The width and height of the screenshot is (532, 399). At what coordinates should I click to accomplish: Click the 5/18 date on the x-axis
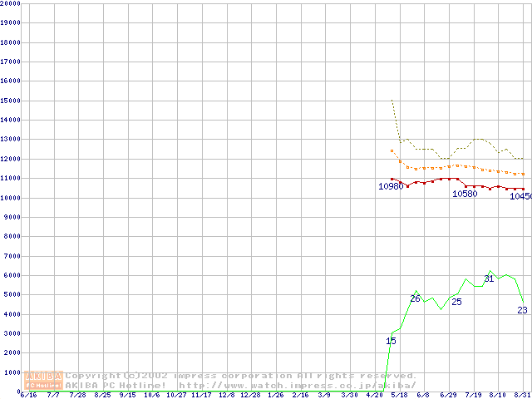[x=399, y=395]
